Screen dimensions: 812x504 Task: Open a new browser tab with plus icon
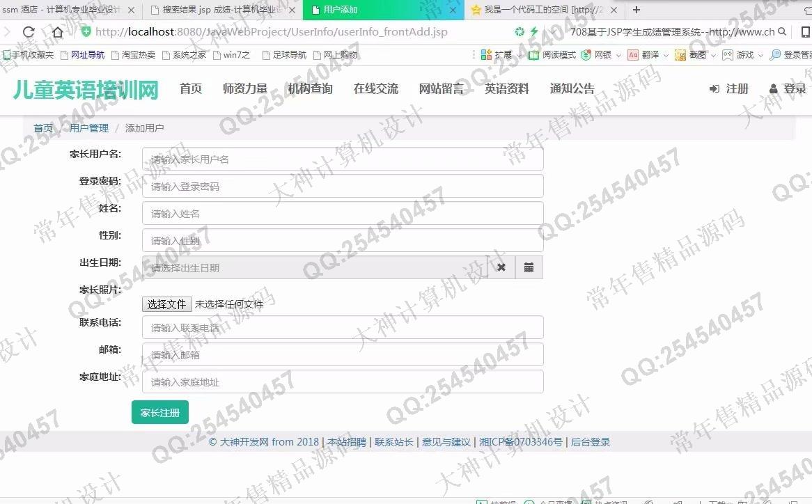pos(636,10)
